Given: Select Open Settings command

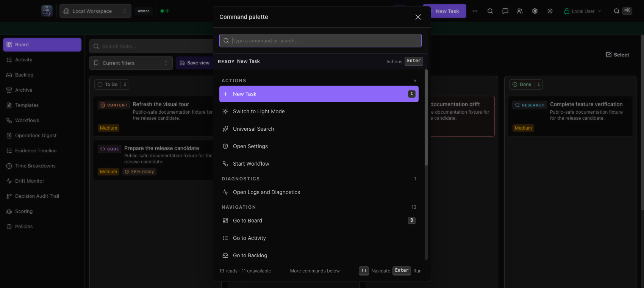Looking at the screenshot, I should [319, 146].
